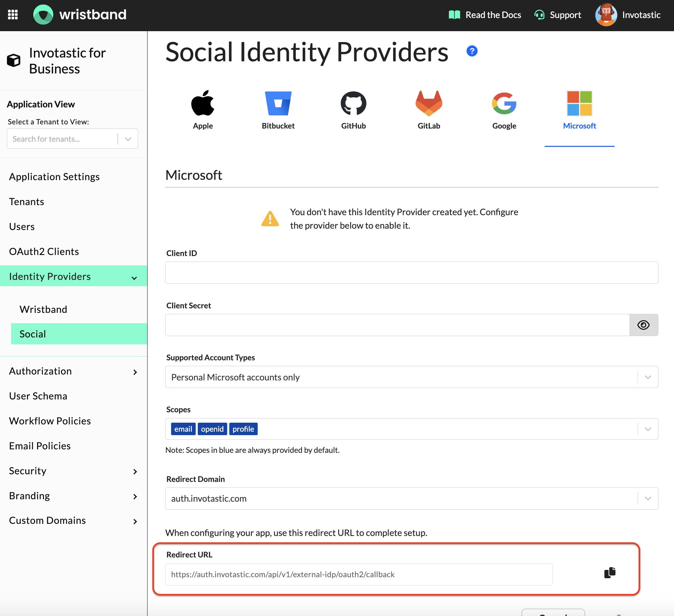Switch to the Apple tab label
Viewport: 674px width, 616px height.
[203, 126]
